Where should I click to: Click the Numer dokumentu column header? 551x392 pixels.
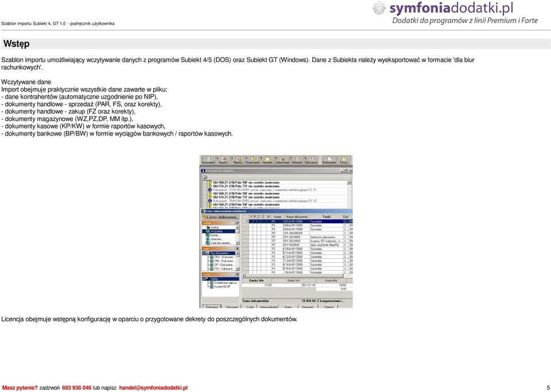click(x=297, y=217)
